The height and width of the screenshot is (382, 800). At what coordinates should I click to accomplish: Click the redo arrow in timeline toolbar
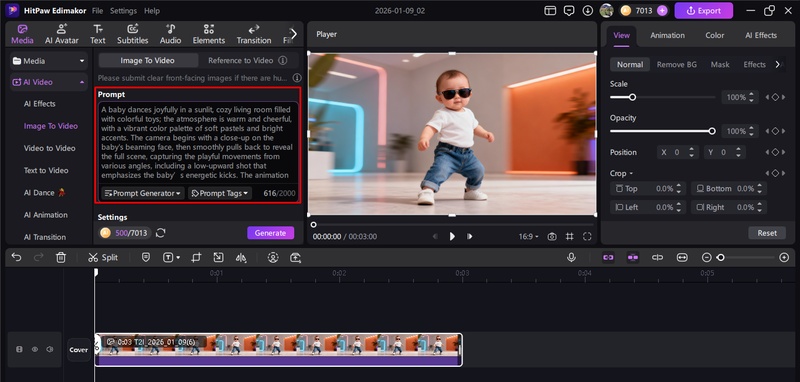[x=39, y=258]
